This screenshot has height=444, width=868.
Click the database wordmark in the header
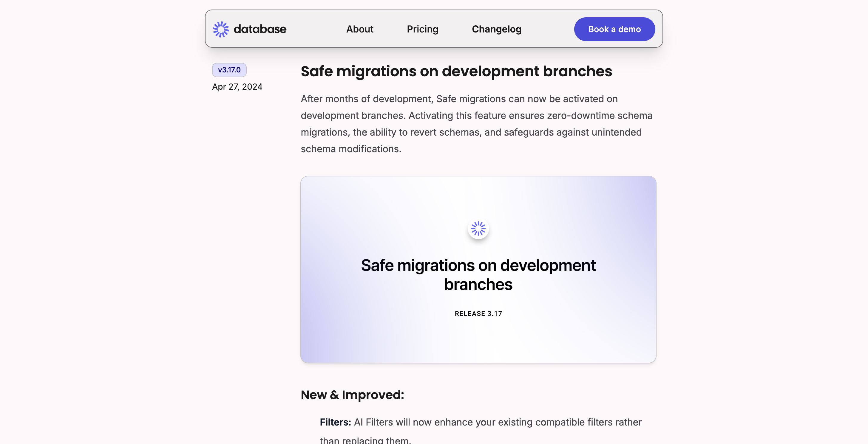pyautogui.click(x=260, y=29)
